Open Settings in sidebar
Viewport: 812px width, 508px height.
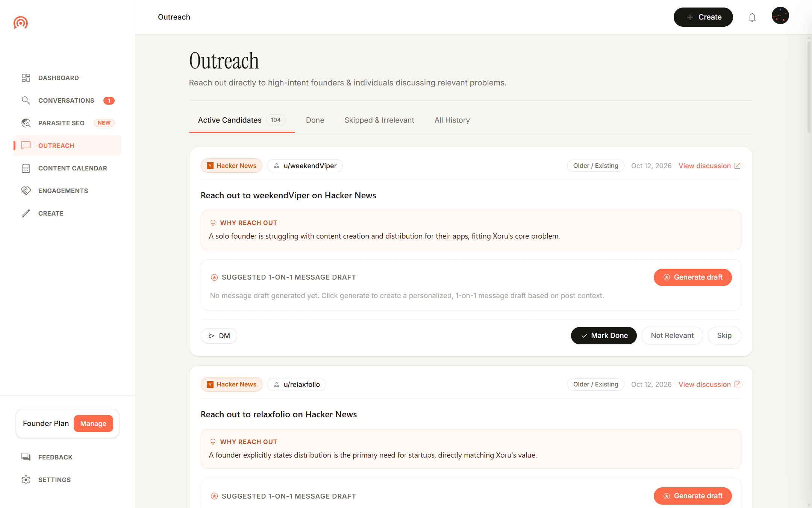(x=55, y=480)
